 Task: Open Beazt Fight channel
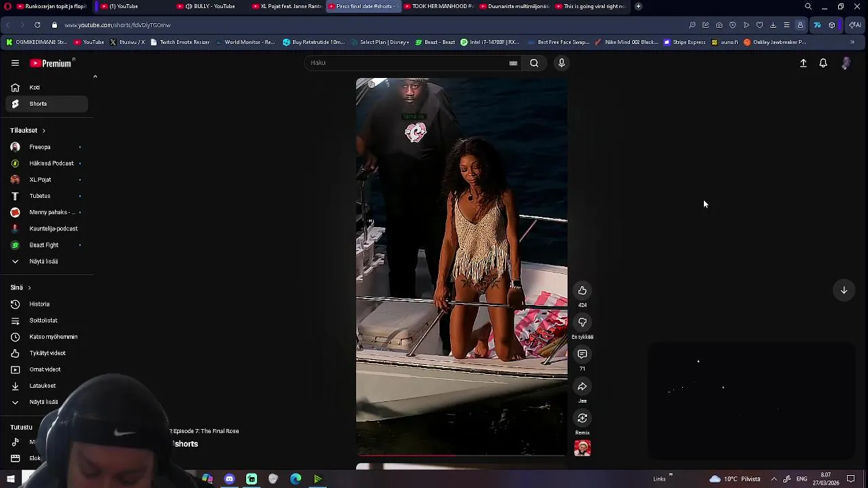(47, 245)
